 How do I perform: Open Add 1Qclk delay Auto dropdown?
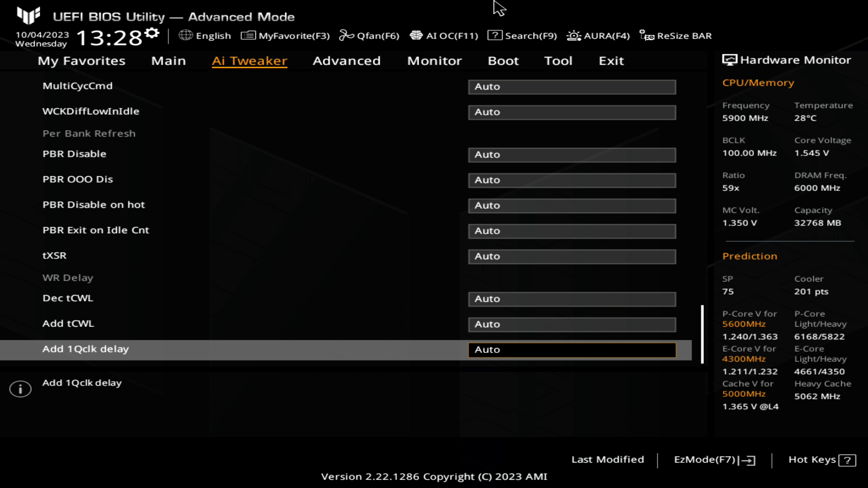pos(572,350)
